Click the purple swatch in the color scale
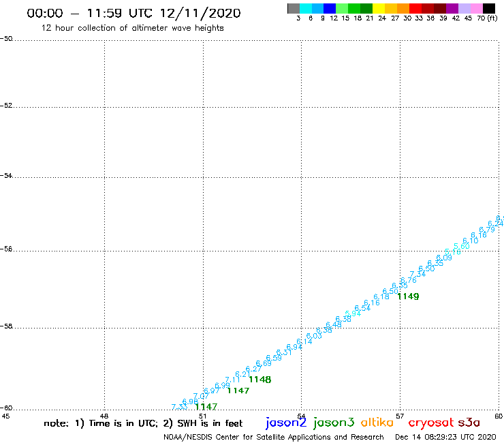 [452, 8]
